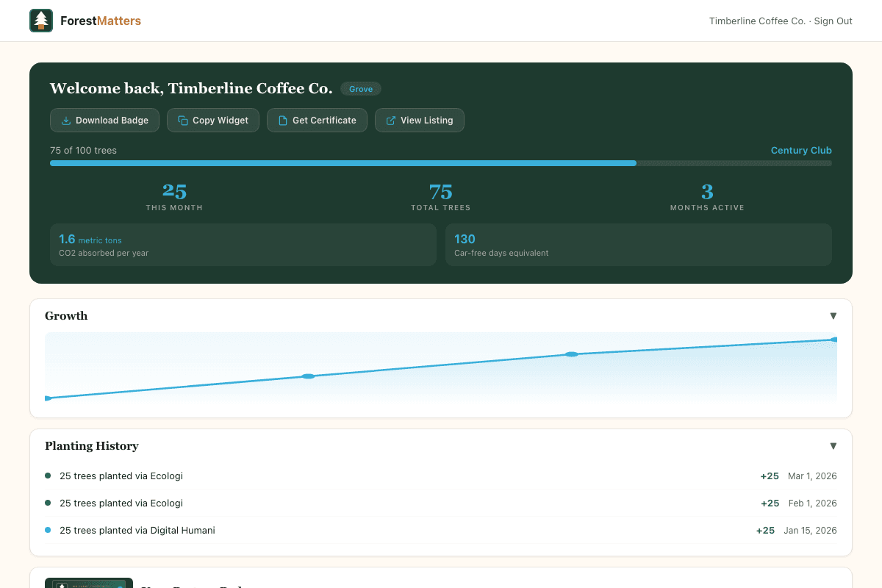Open the Century Club link
The width and height of the screenshot is (882, 588).
tap(801, 150)
